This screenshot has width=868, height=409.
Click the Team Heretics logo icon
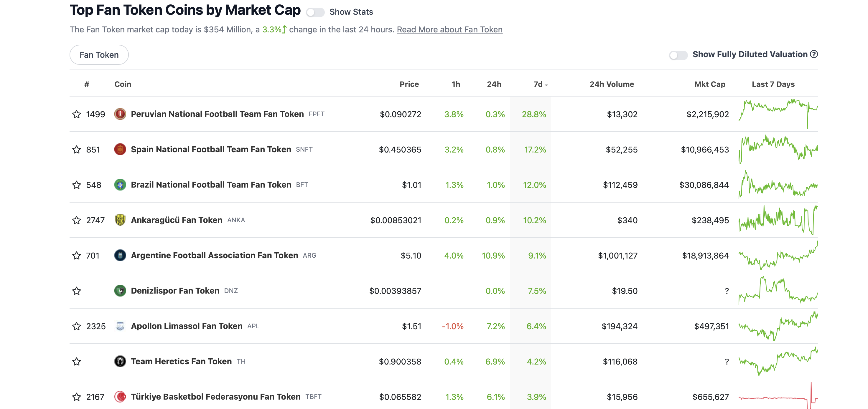(x=120, y=361)
